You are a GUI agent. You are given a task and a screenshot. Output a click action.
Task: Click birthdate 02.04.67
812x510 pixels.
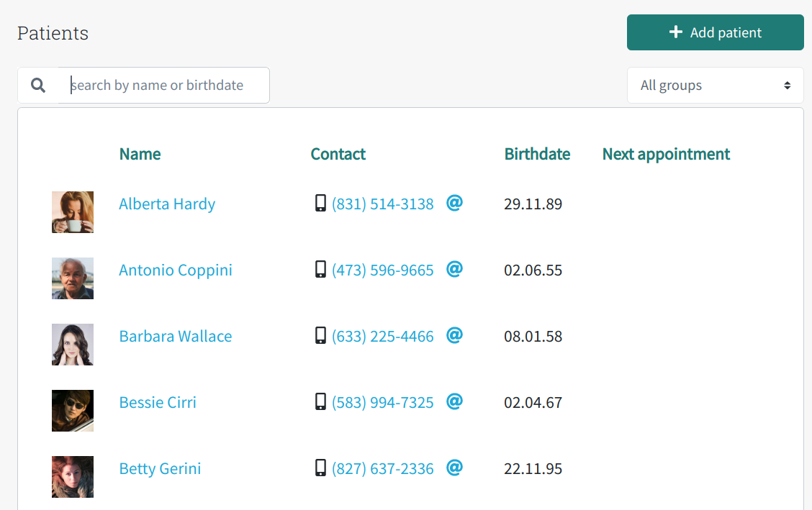tap(533, 402)
